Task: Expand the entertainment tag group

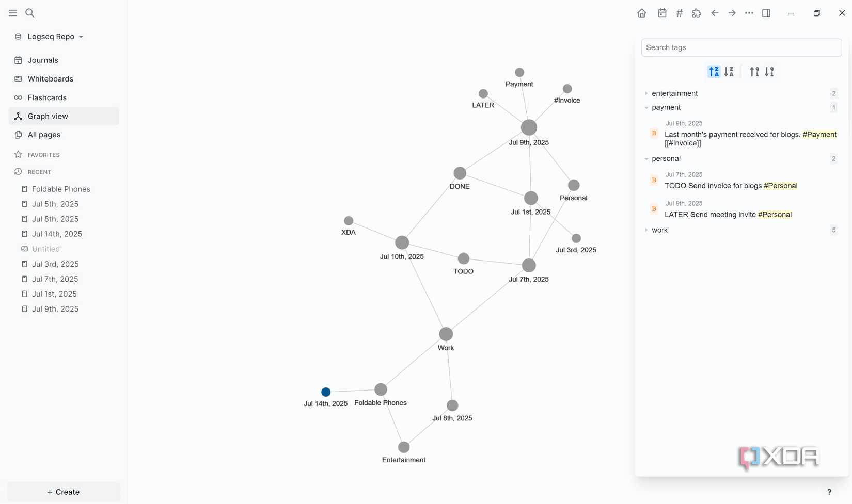Action: point(646,93)
